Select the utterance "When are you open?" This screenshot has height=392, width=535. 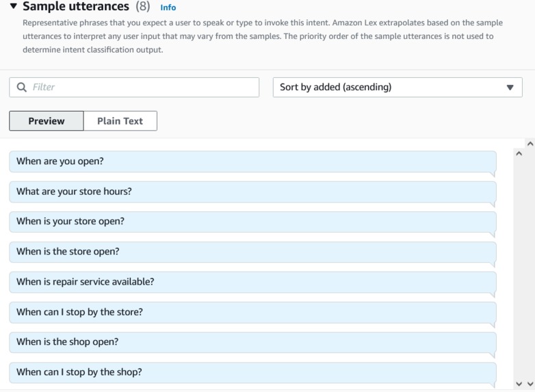252,161
